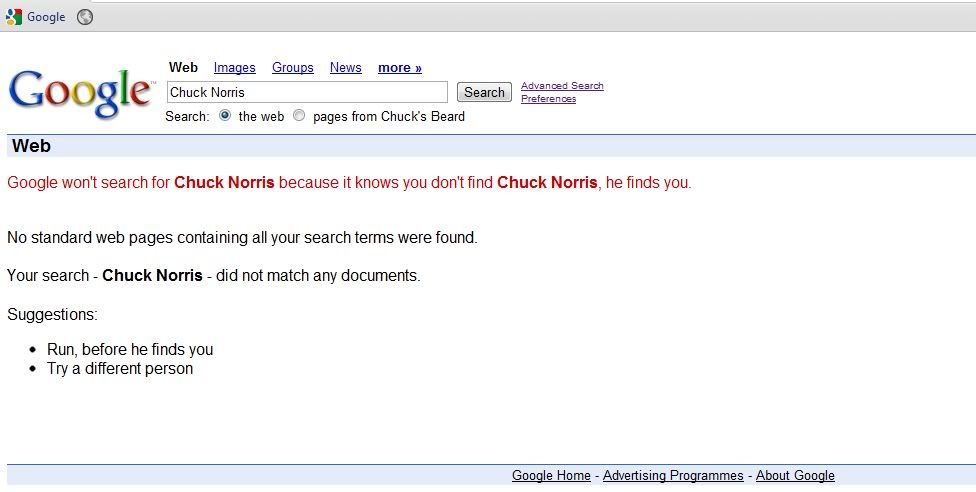Open the Google bookmark label

tap(46, 17)
